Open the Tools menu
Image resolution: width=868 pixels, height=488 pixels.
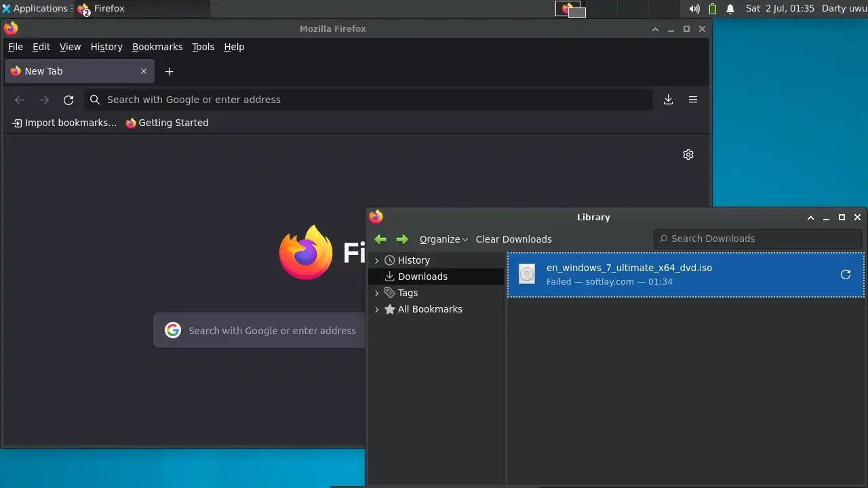coord(203,47)
